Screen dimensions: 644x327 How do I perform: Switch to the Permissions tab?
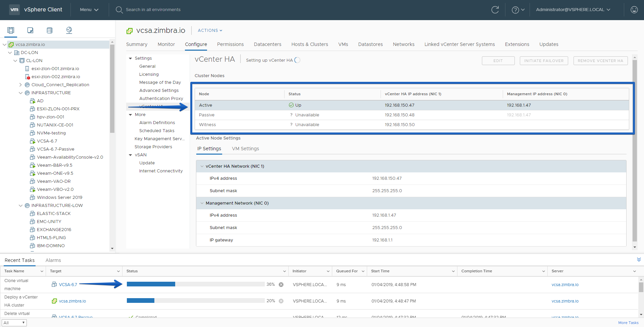[230, 44]
